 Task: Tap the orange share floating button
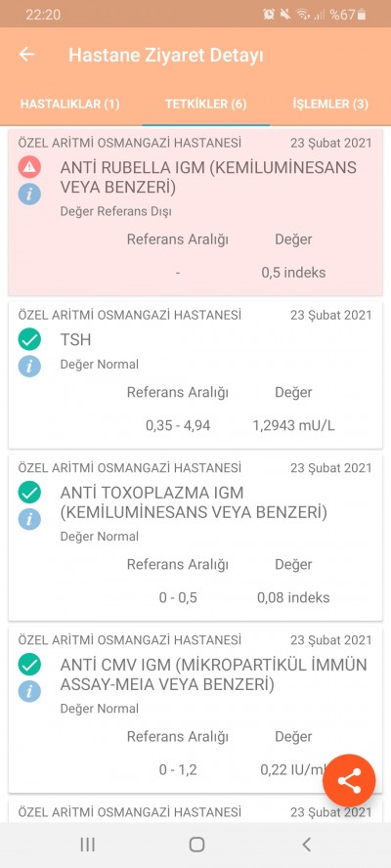[349, 781]
